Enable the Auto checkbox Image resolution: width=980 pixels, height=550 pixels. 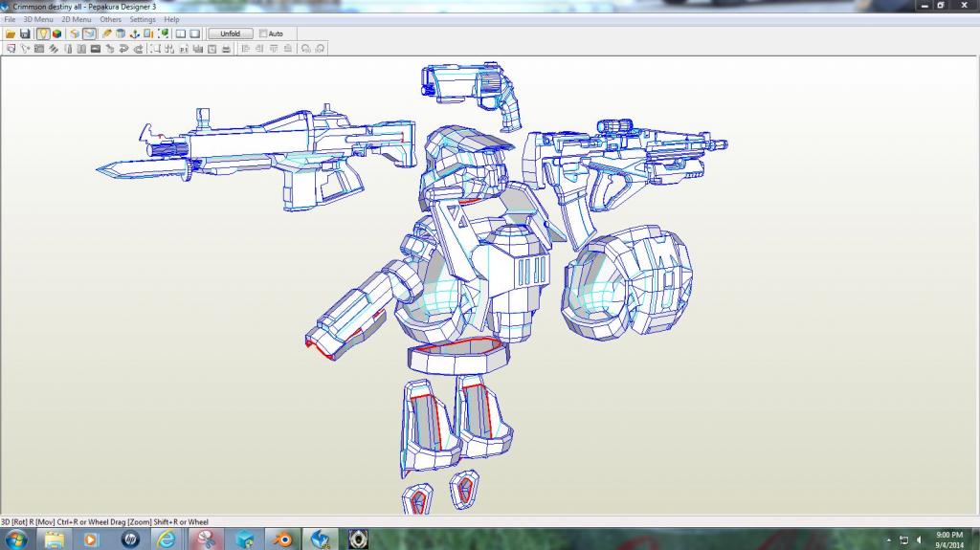point(264,33)
